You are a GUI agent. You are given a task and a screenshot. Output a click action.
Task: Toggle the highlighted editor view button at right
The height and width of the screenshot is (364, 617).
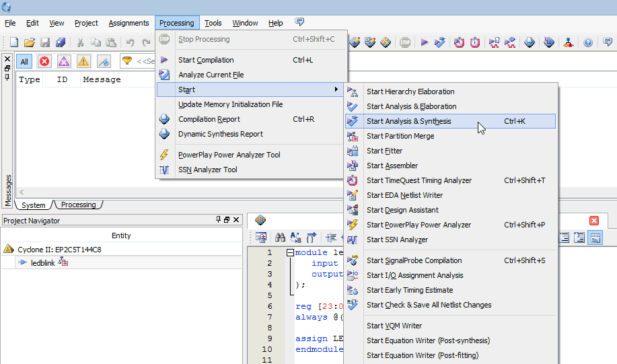(595, 238)
